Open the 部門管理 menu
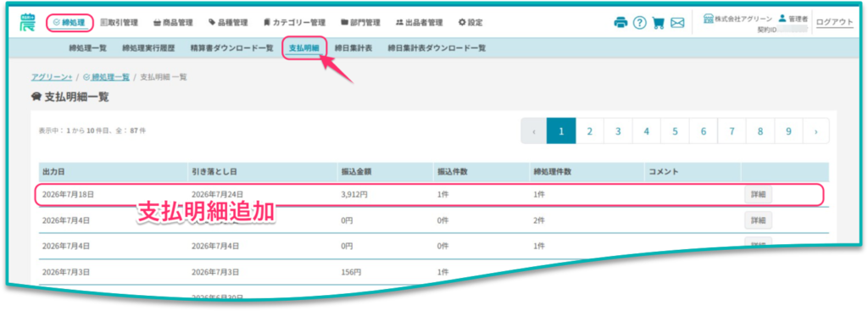This screenshot has height=311, width=868. (360, 23)
